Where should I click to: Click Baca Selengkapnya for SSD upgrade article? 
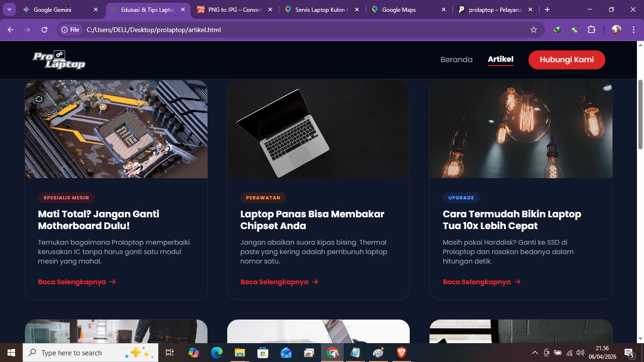pyautogui.click(x=481, y=282)
